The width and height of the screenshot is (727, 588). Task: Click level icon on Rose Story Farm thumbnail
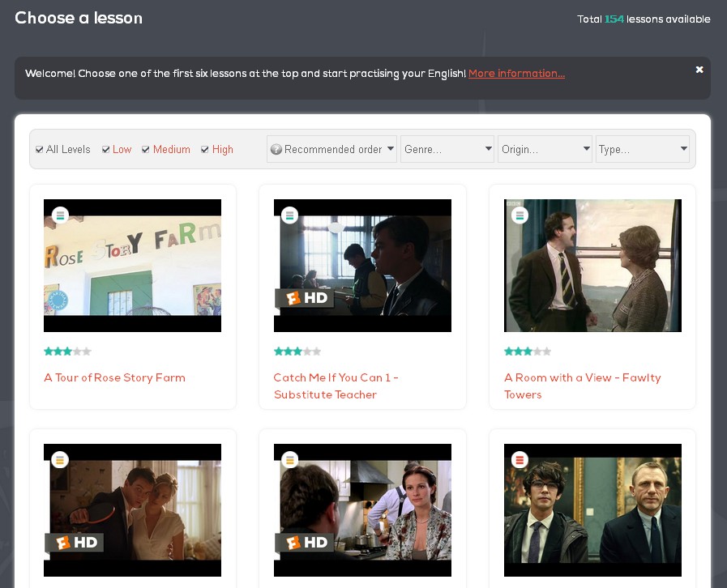click(60, 215)
